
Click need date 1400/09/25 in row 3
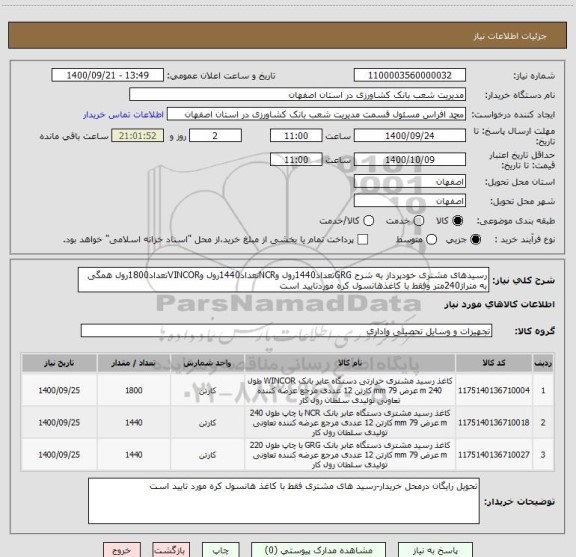59,455
